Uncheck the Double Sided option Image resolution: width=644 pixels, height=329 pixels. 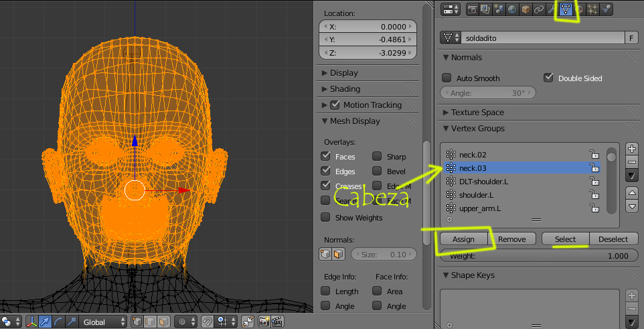pyautogui.click(x=548, y=78)
